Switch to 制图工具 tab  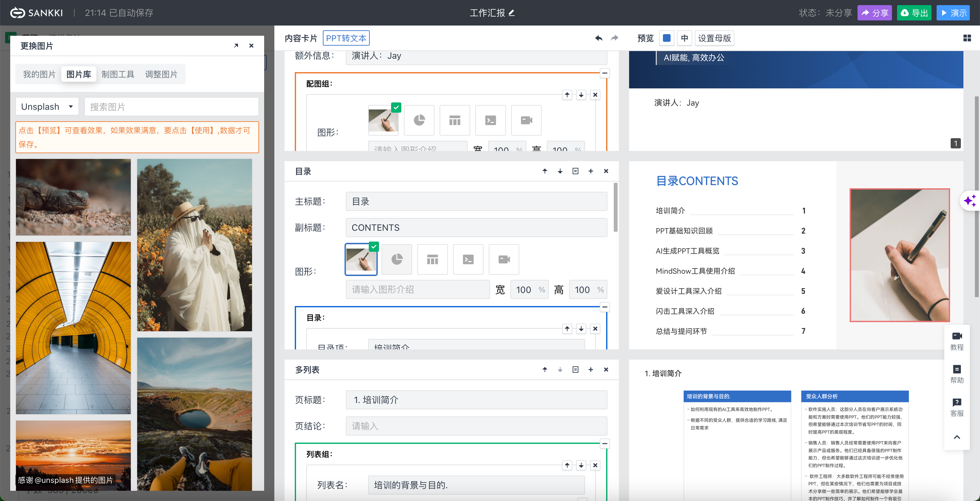pyautogui.click(x=118, y=74)
